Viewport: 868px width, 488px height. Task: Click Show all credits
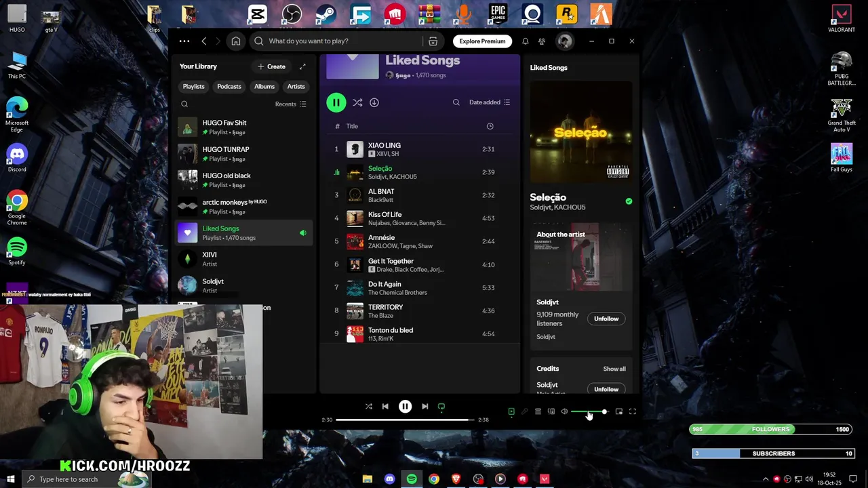click(x=614, y=369)
